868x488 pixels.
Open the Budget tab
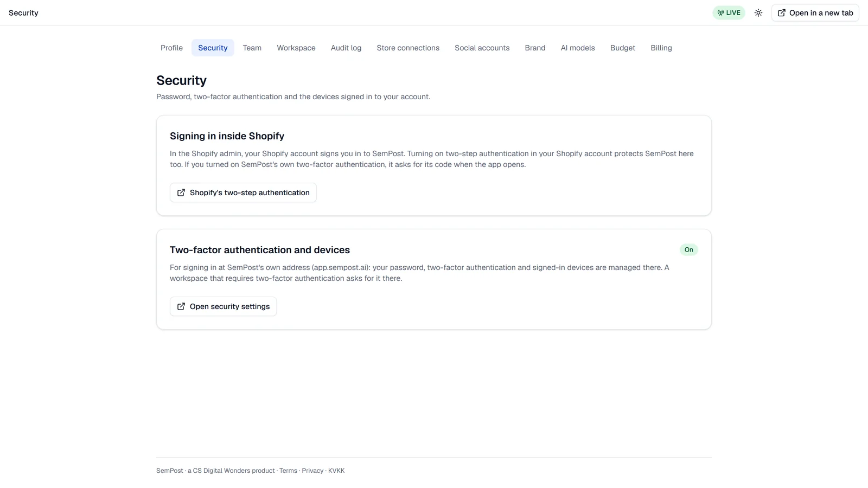pyautogui.click(x=623, y=48)
